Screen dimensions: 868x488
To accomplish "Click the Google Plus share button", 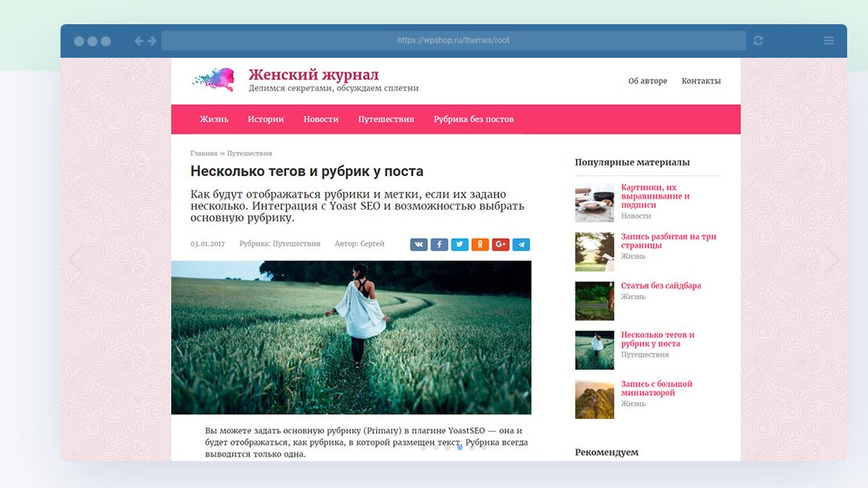I will click(x=501, y=244).
